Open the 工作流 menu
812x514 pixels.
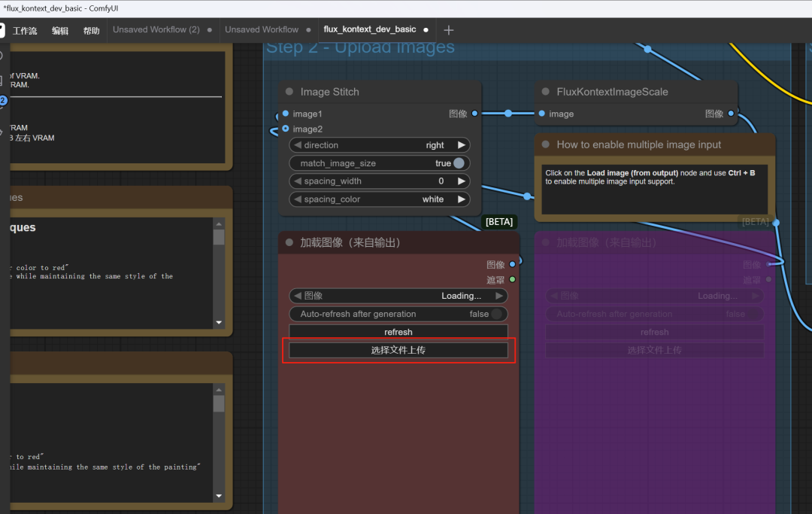tap(25, 31)
